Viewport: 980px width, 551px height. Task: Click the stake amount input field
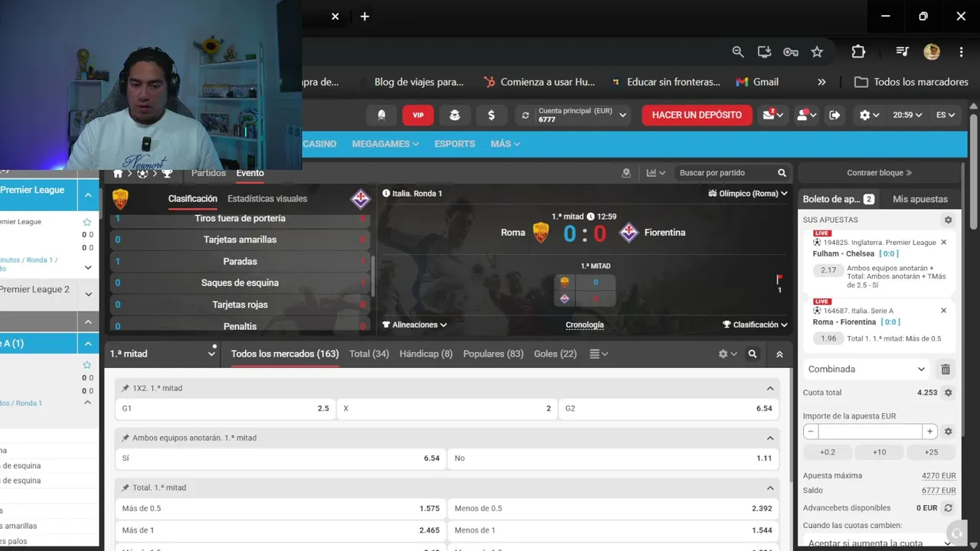871,432
